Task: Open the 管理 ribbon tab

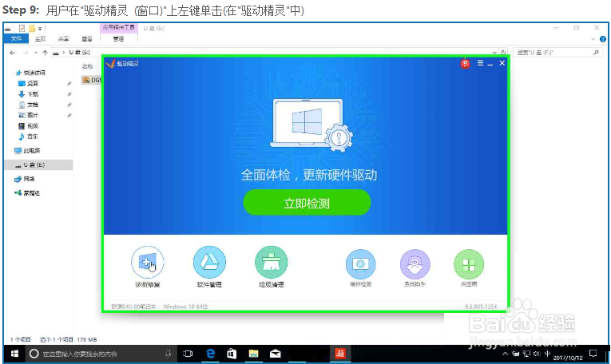Action: coord(118,38)
